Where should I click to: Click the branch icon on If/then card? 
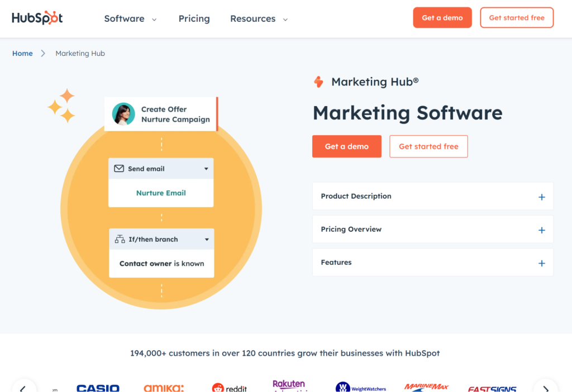pos(119,239)
